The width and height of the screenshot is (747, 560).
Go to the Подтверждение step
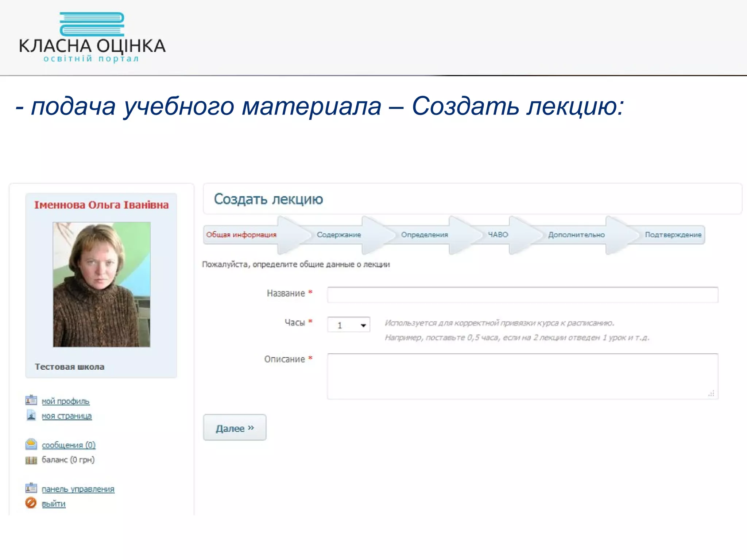673,235
